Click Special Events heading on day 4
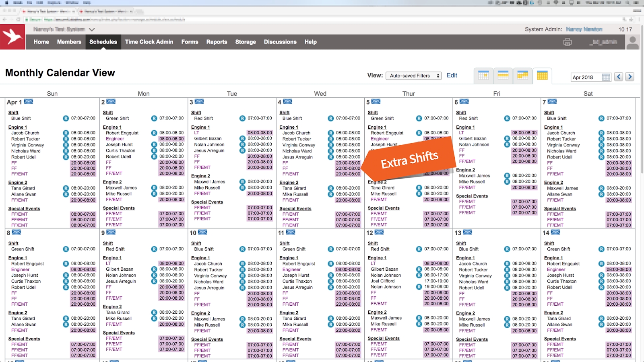644x362 pixels. pyautogui.click(x=295, y=209)
